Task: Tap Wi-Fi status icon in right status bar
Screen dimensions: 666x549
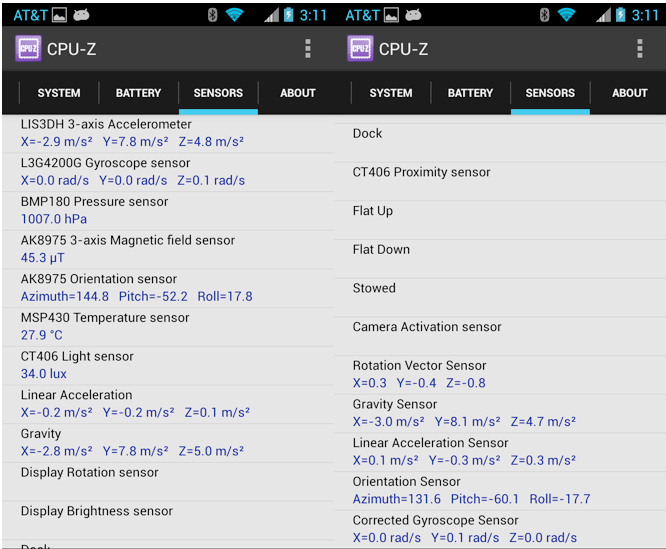Action: click(x=566, y=15)
